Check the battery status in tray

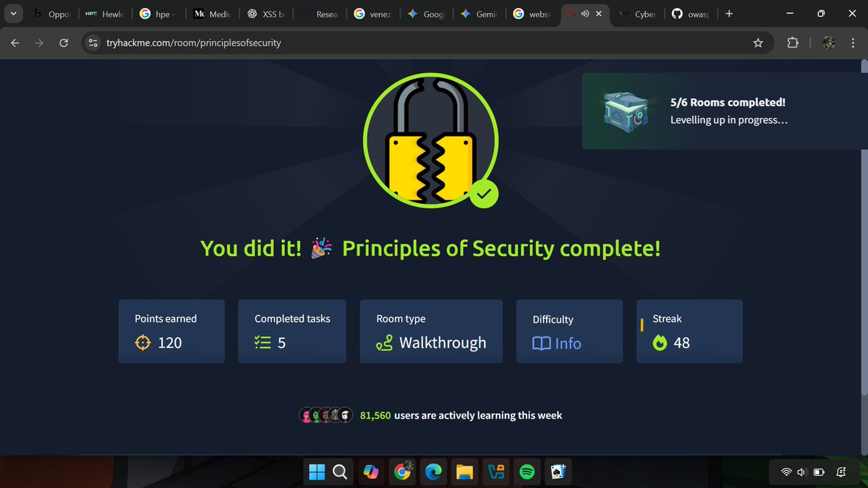[819, 473]
